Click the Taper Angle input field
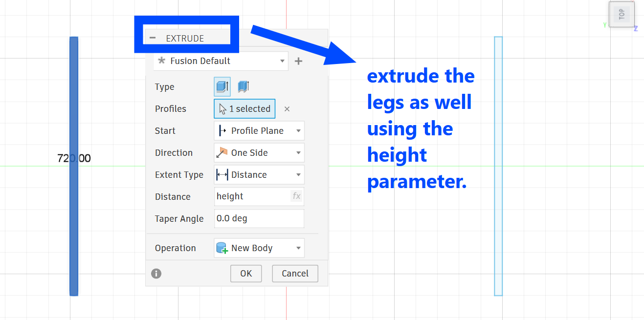This screenshot has height=320, width=644. point(259,218)
